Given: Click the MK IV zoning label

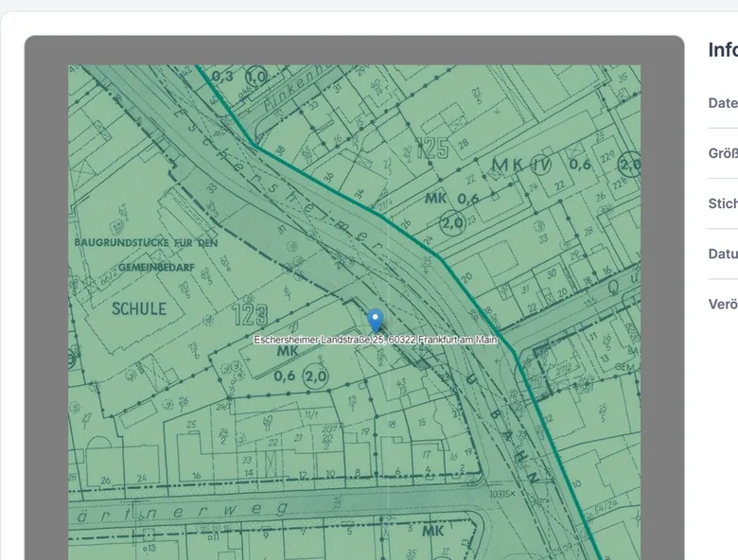Looking at the screenshot, I should click(521, 165).
